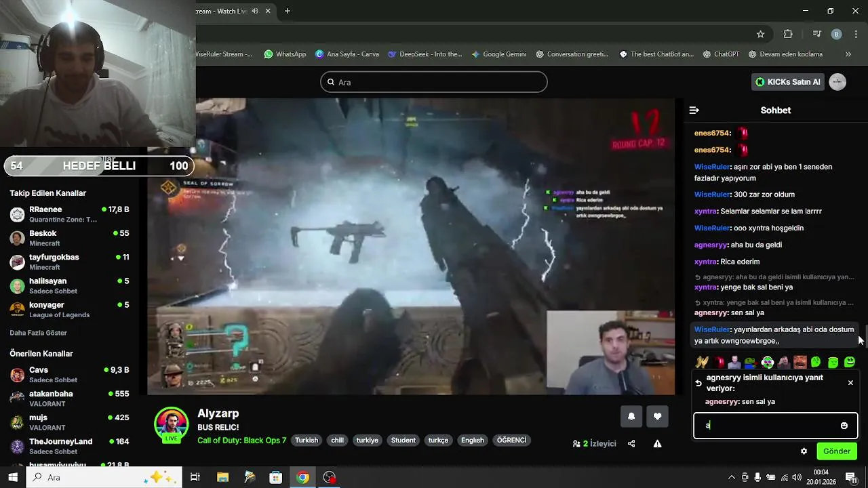Image resolution: width=868 pixels, height=488 pixels.
Task: Follow Alyzarp with the heart button
Action: 657,417
